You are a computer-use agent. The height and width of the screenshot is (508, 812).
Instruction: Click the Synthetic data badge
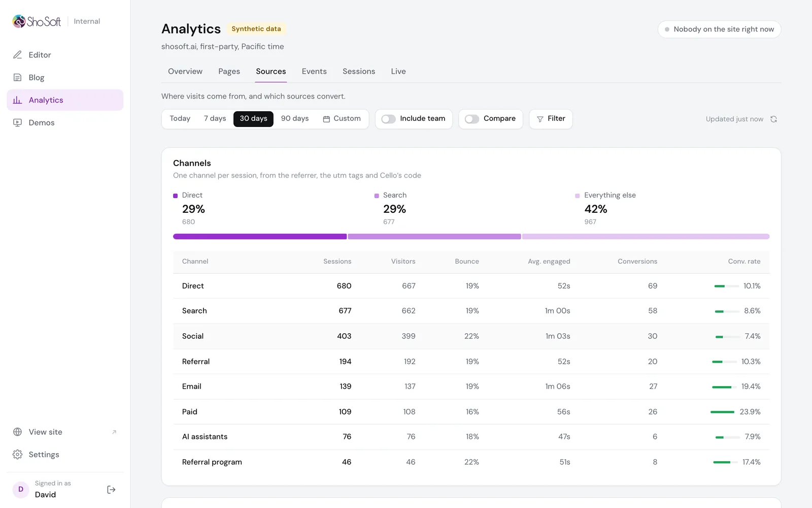click(256, 29)
